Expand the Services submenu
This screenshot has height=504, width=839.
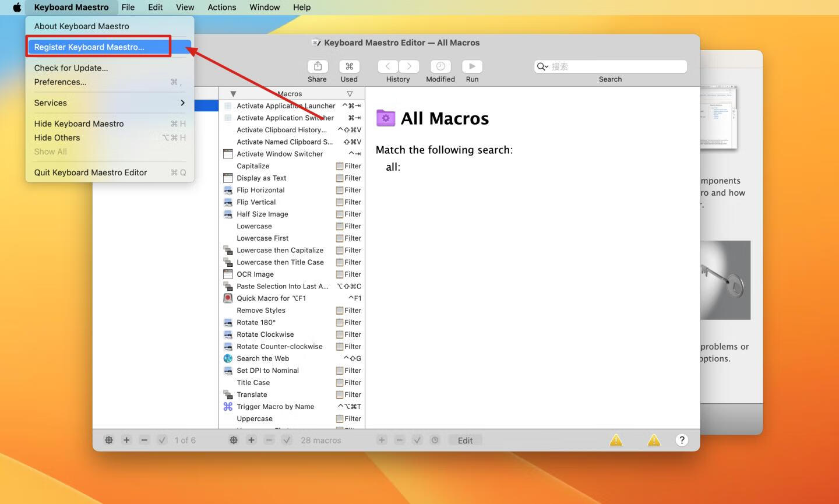tap(110, 103)
